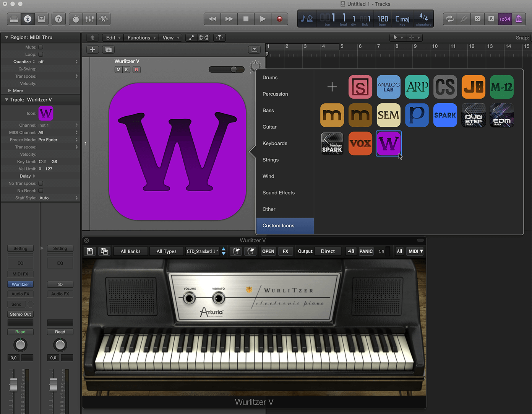The image size is (532, 414).
Task: Select the Analog Lab custom icon
Action: coord(388,87)
